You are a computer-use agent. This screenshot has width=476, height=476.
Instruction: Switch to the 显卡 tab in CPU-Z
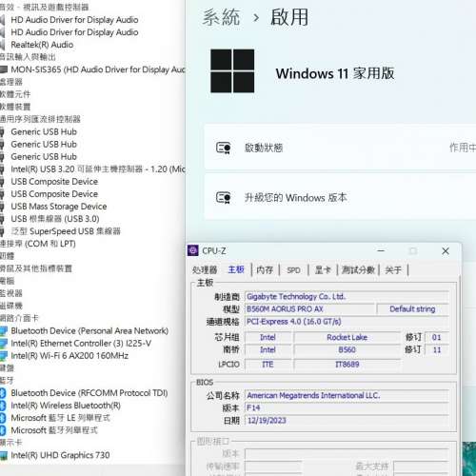pyautogui.click(x=323, y=270)
